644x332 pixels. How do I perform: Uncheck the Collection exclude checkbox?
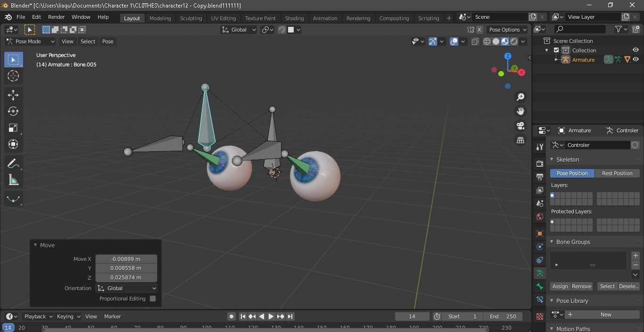[556, 50]
